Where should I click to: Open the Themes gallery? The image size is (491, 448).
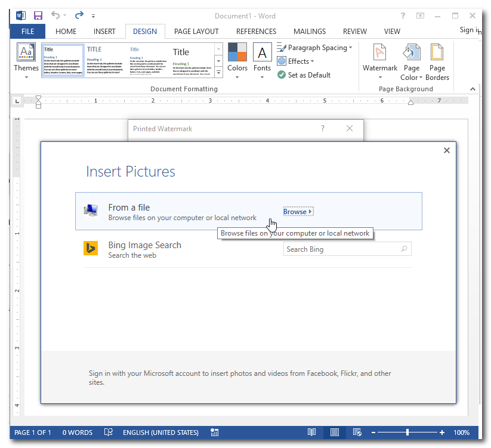tap(26, 60)
